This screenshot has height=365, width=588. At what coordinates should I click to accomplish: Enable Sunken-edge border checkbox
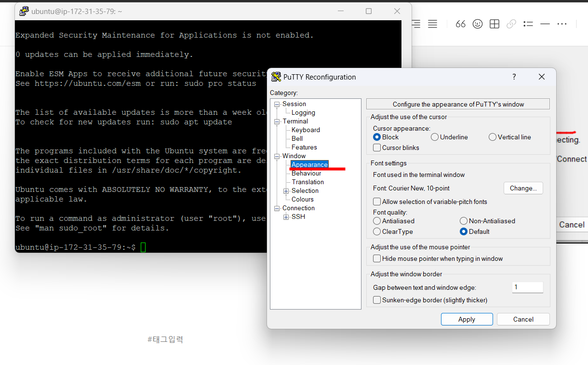[x=377, y=300]
